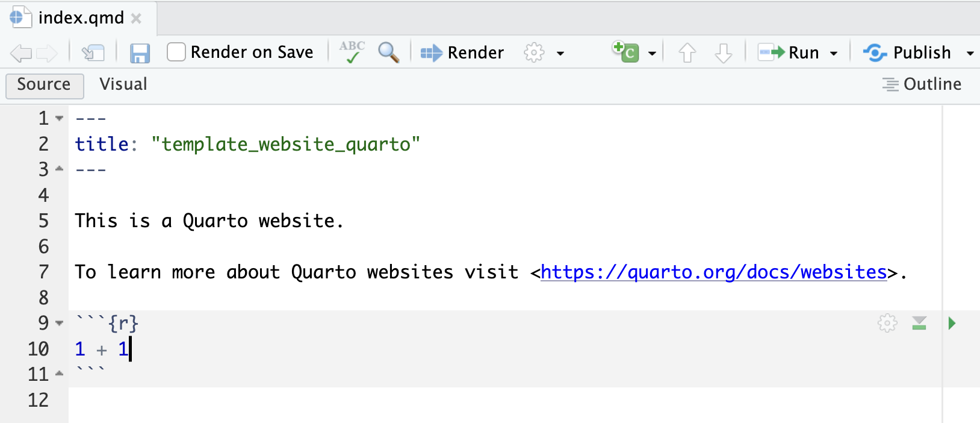Open Find/Replace with magnifying glass icon

[x=388, y=52]
